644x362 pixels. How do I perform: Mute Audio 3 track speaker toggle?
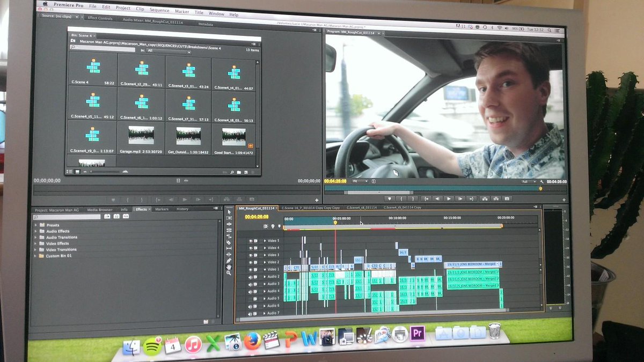point(251,284)
